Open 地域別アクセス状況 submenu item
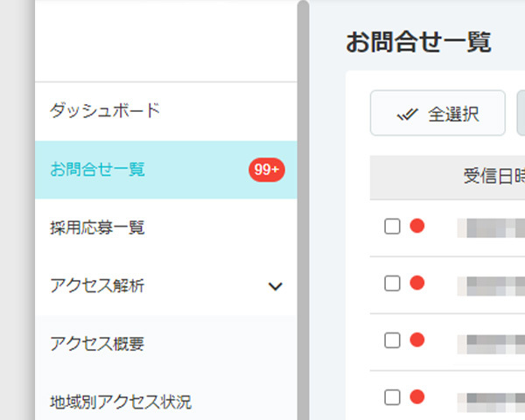This screenshot has height=420, width=525. coord(166,402)
